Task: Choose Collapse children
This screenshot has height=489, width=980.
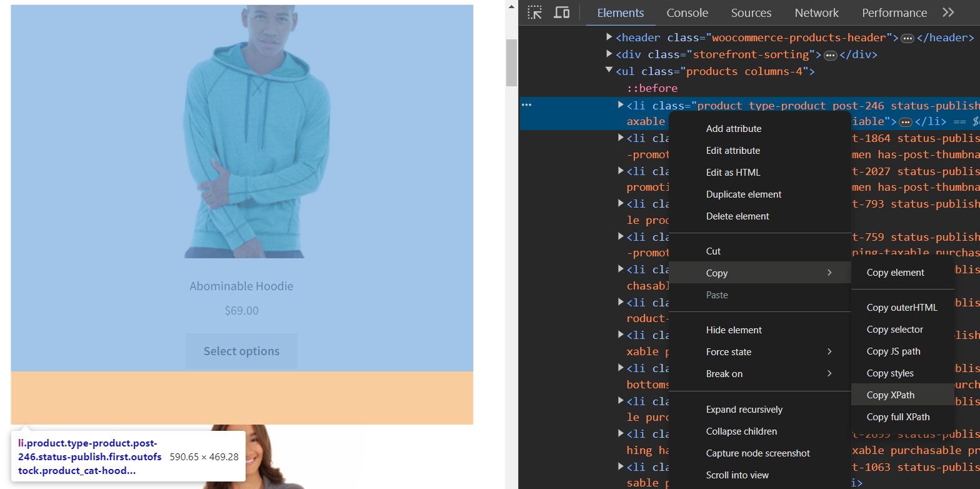Action: [760, 431]
